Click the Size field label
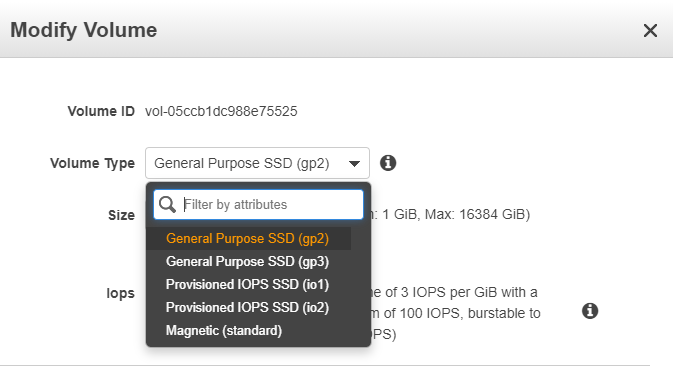 [x=121, y=215]
